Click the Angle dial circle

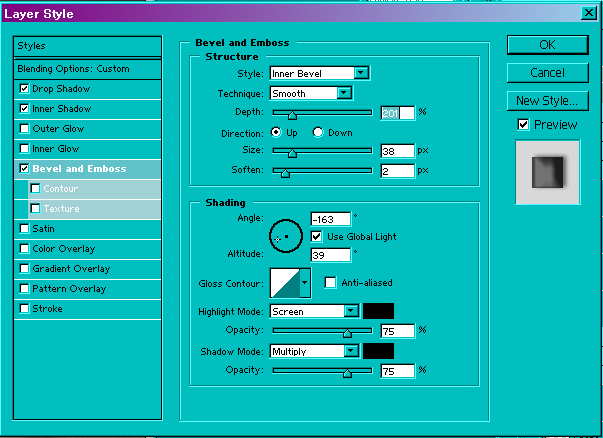(x=285, y=236)
